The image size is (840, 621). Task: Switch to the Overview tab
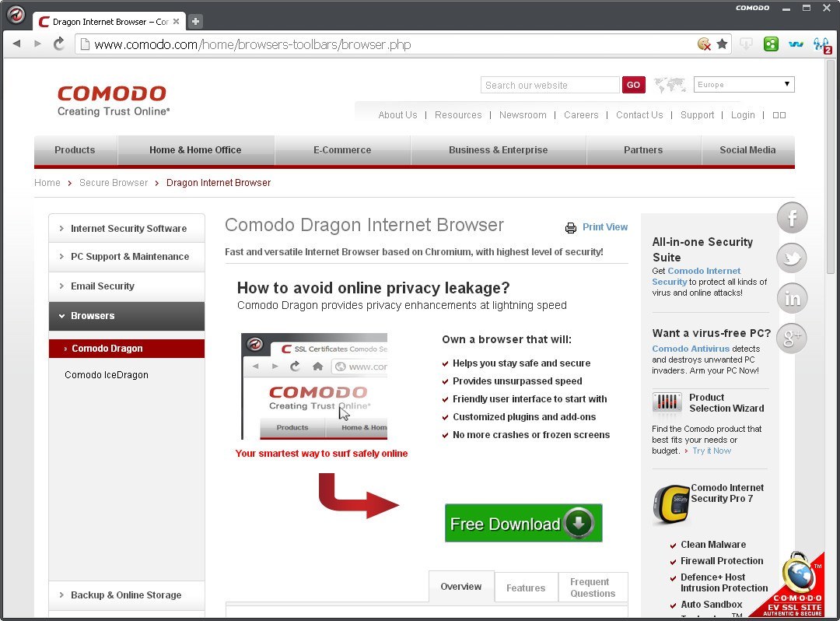tap(461, 587)
